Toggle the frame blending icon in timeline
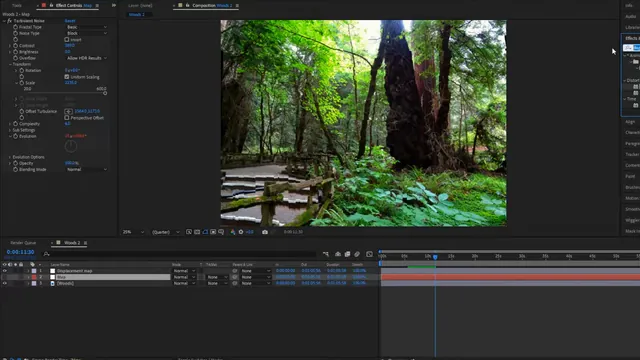Screen dimensions: 640x360 347,254
